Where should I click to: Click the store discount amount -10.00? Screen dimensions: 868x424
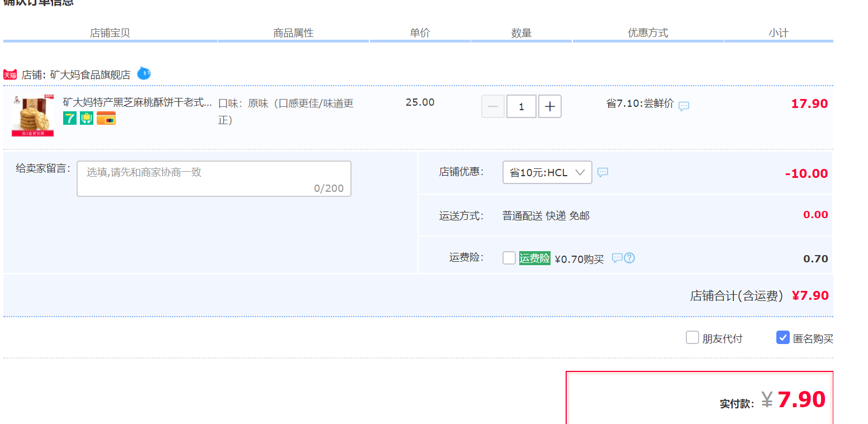(x=807, y=173)
